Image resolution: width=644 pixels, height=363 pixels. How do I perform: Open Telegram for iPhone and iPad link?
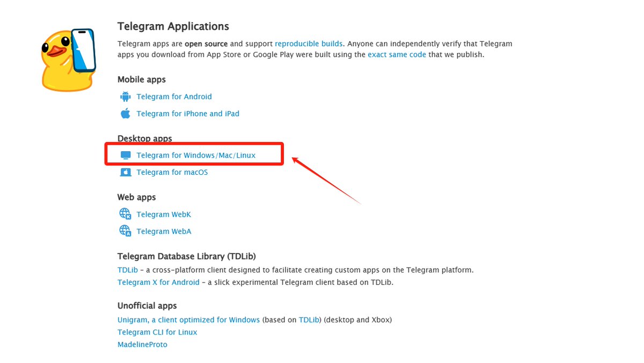point(188,114)
